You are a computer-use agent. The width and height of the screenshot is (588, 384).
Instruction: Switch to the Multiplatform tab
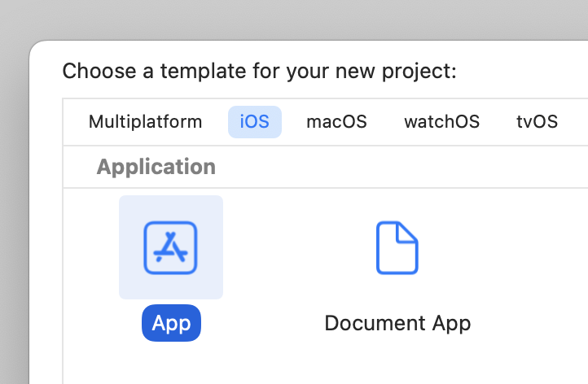tap(145, 122)
